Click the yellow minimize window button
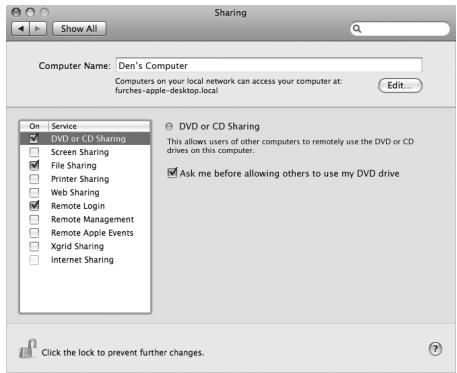 30,13
